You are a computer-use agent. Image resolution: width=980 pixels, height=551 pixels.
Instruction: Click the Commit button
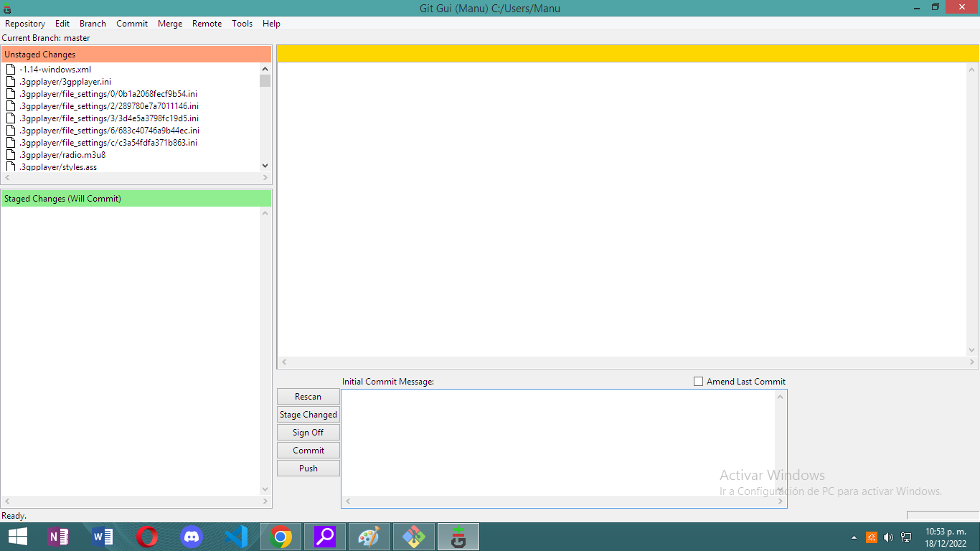(308, 451)
